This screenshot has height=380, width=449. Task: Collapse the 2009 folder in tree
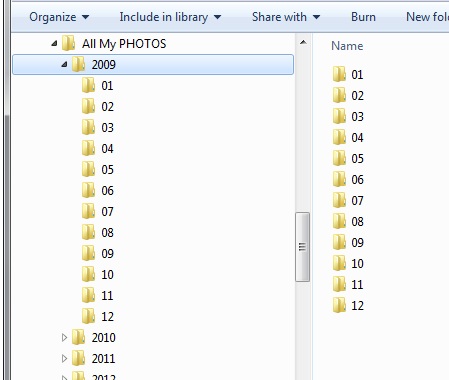point(64,64)
